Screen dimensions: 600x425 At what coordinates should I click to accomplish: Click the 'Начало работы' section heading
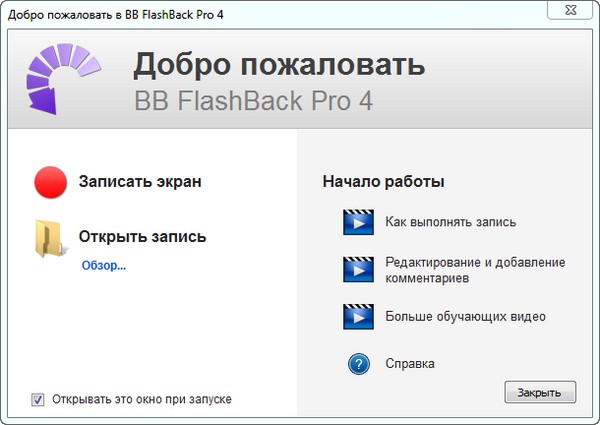[383, 182]
